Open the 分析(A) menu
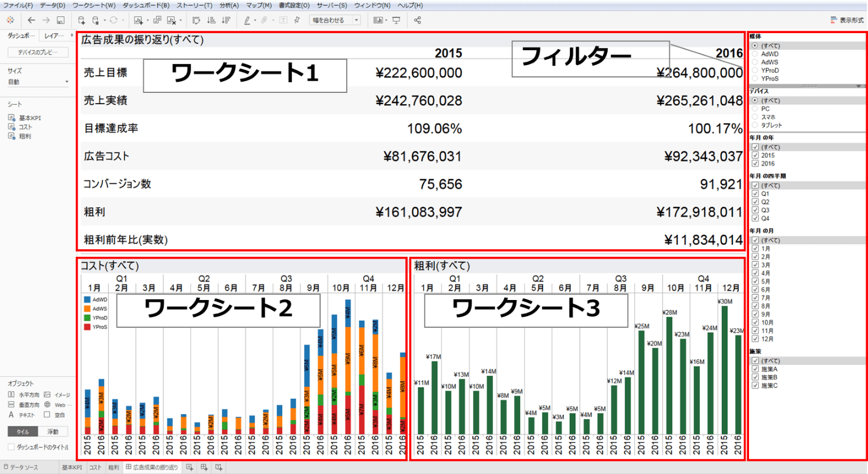Screen dimensions: 868x474 [x=229, y=5]
